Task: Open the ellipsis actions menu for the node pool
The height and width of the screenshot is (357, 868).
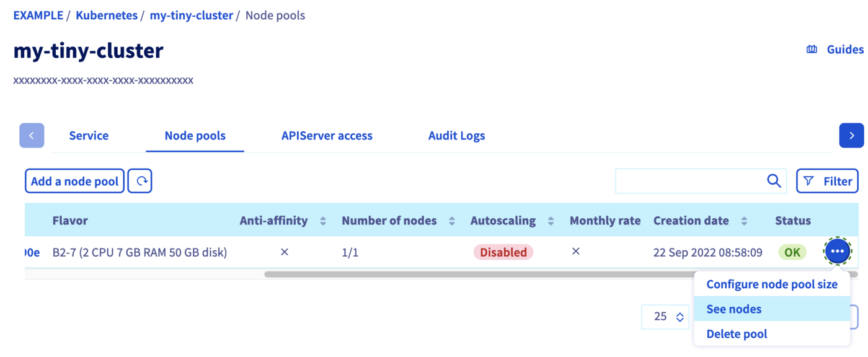Action: coord(837,251)
